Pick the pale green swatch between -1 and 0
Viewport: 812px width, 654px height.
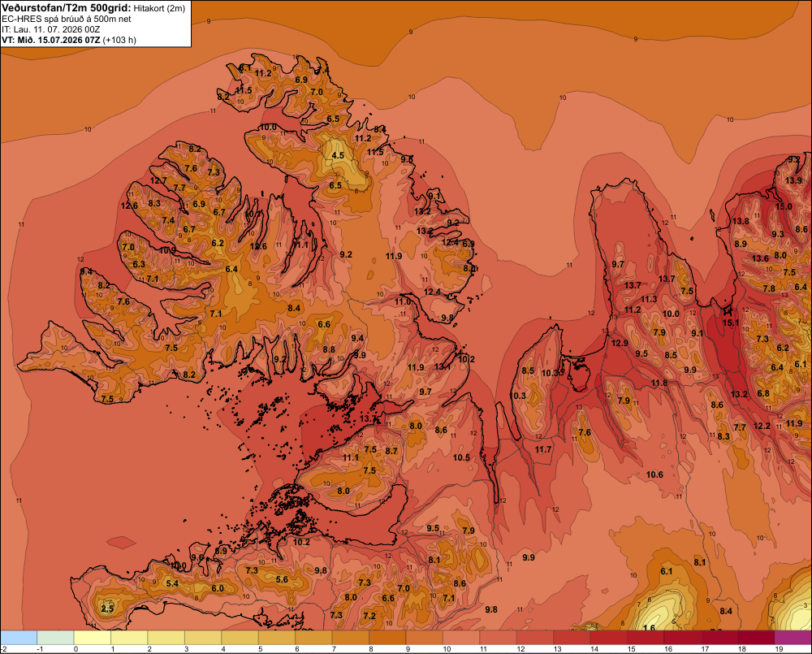pos(56,637)
